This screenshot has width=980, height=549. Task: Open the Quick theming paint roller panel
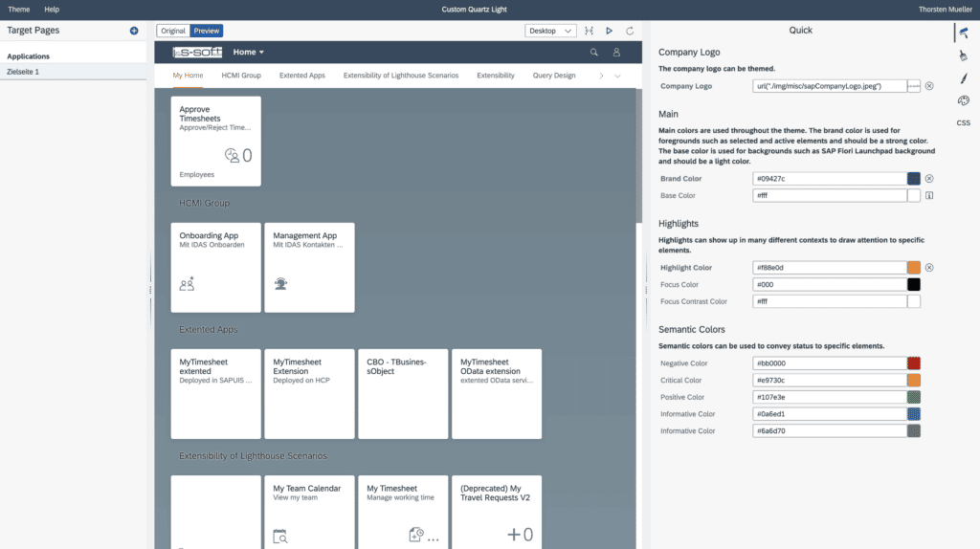pyautogui.click(x=963, y=33)
